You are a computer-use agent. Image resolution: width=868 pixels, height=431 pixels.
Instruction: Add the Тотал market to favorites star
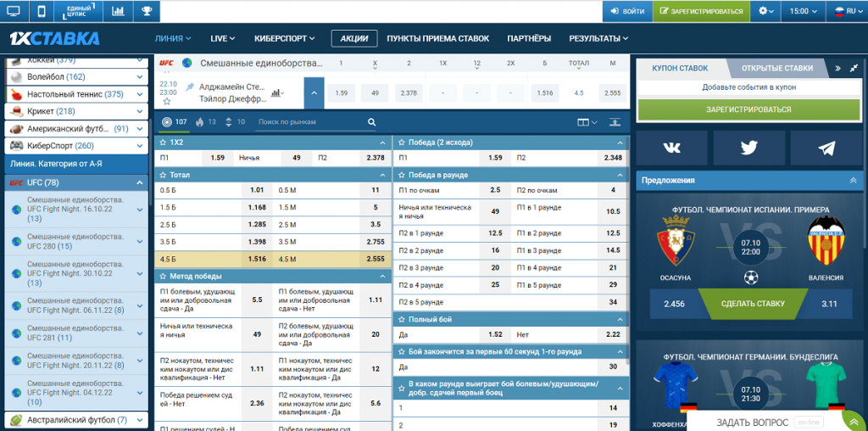pos(162,174)
